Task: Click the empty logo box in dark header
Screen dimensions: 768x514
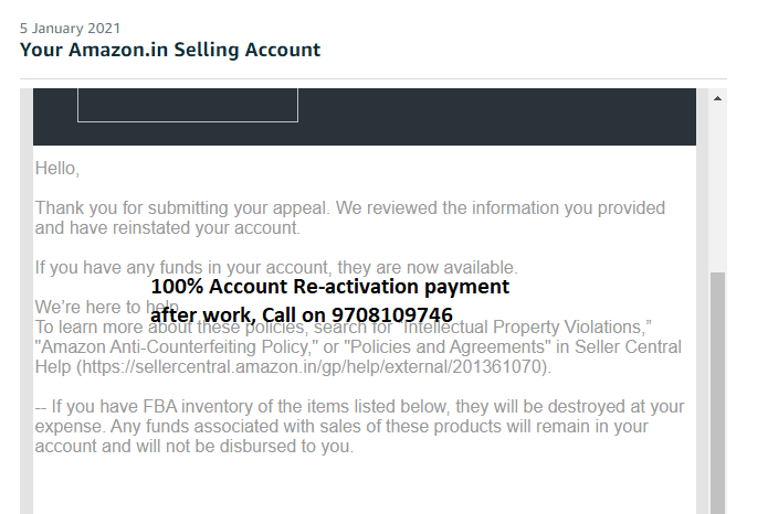Action: tap(187, 104)
